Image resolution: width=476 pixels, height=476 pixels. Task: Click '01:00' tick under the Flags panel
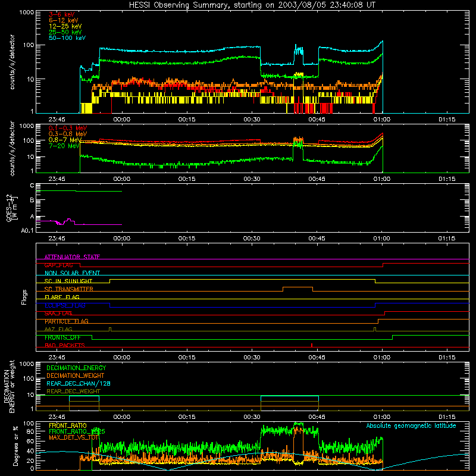click(382, 358)
